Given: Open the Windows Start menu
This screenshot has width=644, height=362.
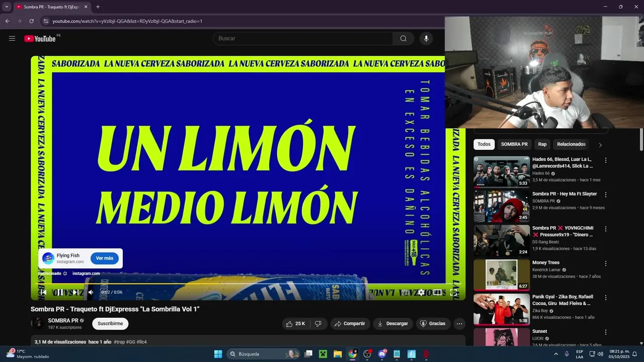Looking at the screenshot, I should [x=218, y=354].
